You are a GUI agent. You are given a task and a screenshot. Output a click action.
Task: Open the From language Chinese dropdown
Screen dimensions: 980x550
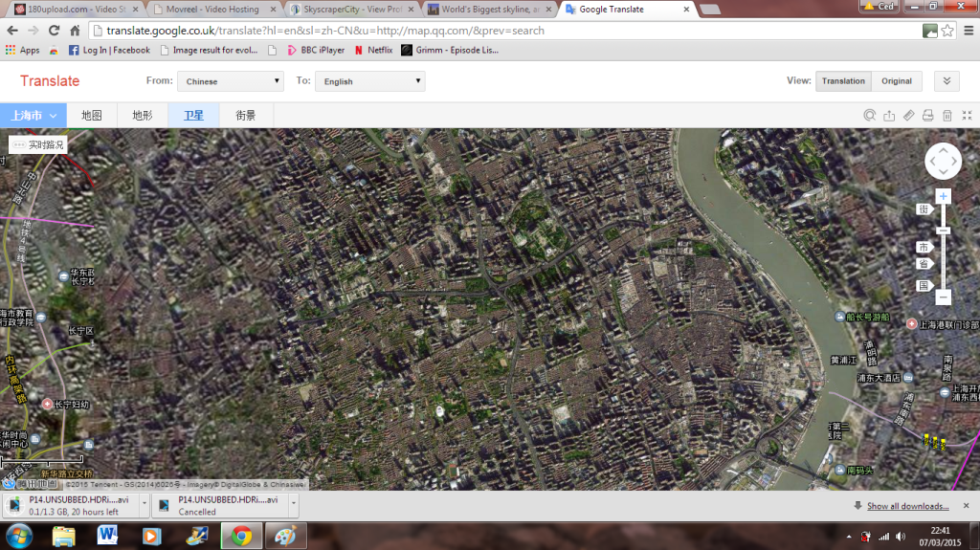(x=231, y=81)
